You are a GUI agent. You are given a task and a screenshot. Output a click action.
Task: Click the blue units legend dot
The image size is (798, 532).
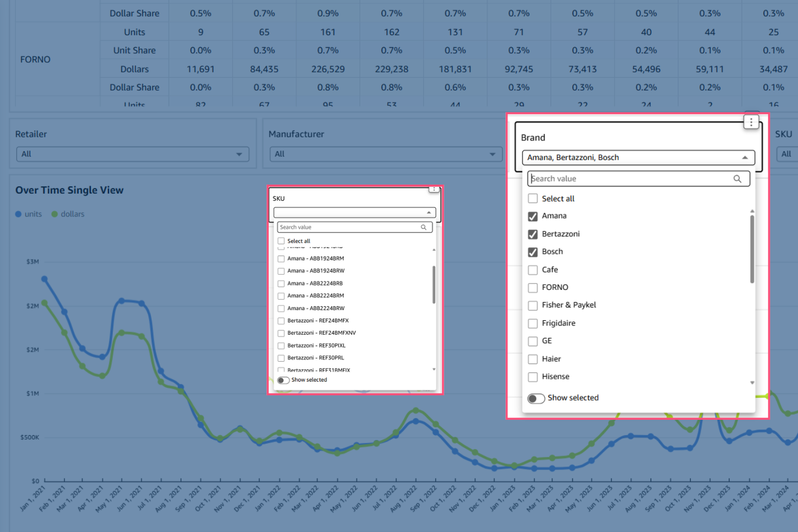click(19, 214)
